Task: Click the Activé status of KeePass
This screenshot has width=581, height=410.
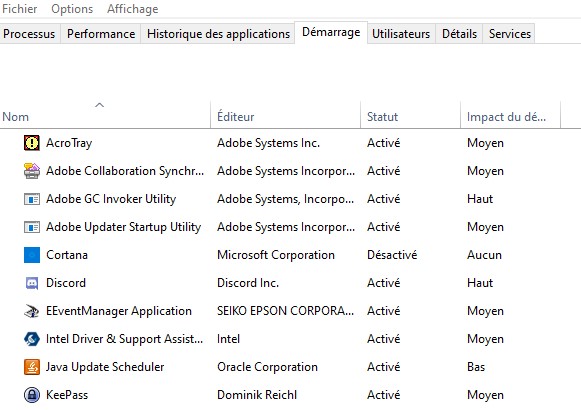Action: pyautogui.click(x=384, y=395)
